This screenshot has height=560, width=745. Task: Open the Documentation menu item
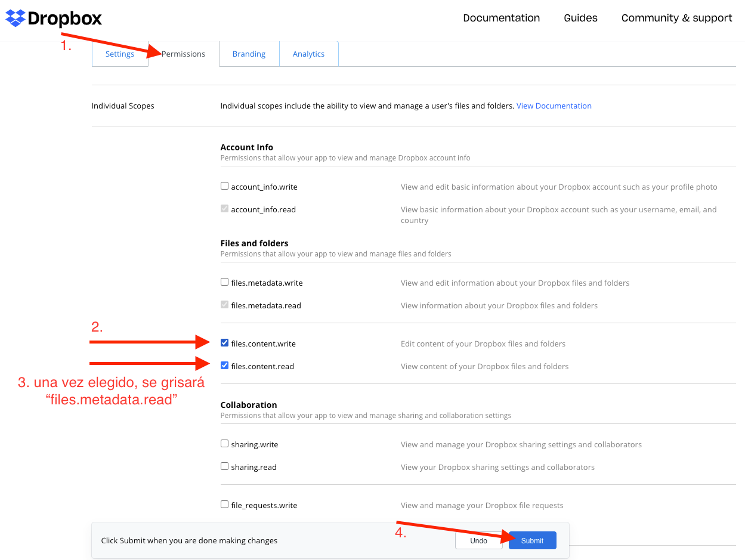501,18
